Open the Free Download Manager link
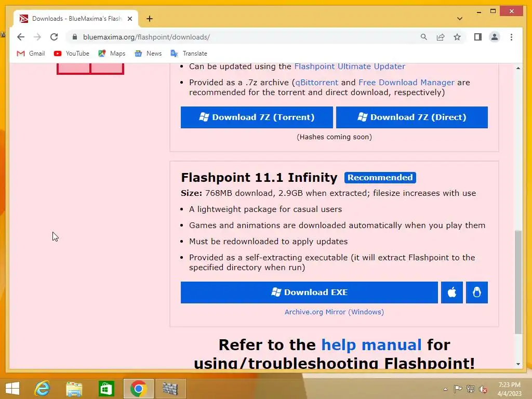 tap(406, 83)
